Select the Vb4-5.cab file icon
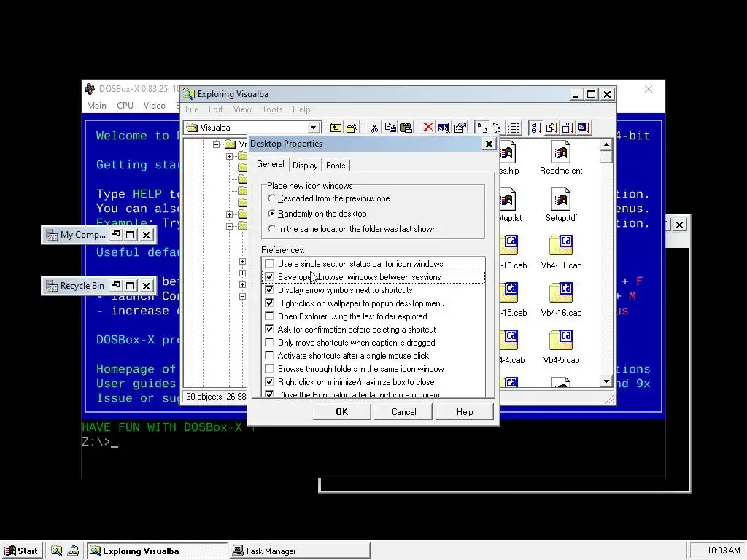 (x=561, y=348)
